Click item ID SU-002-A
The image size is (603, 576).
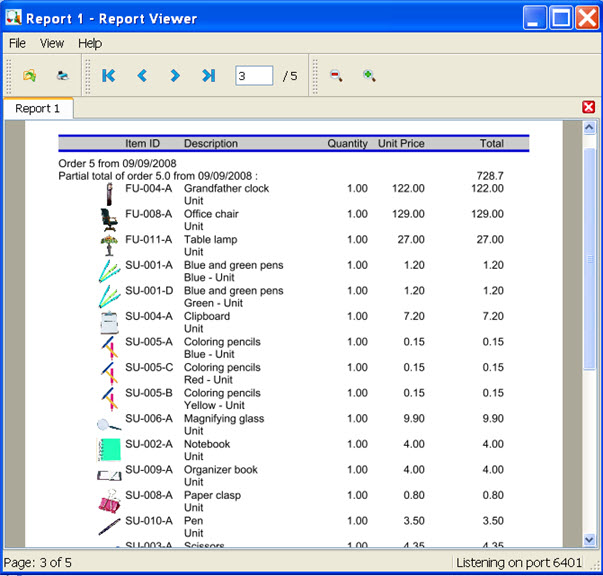pos(149,444)
